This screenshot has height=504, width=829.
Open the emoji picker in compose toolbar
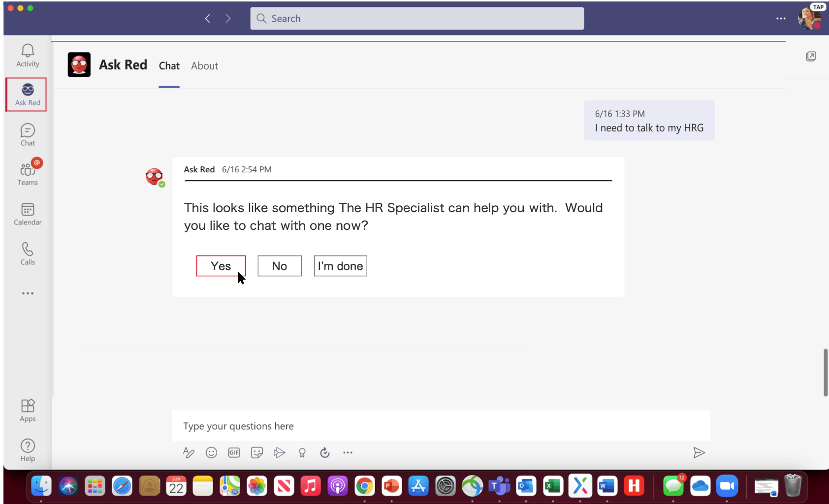211,453
